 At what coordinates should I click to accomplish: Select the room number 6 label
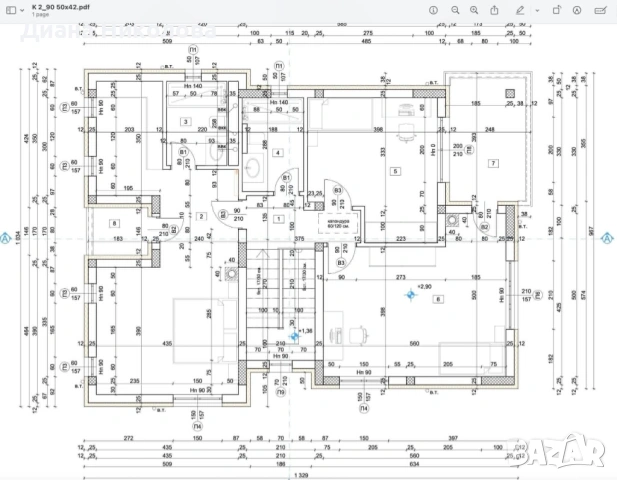[x=438, y=299]
